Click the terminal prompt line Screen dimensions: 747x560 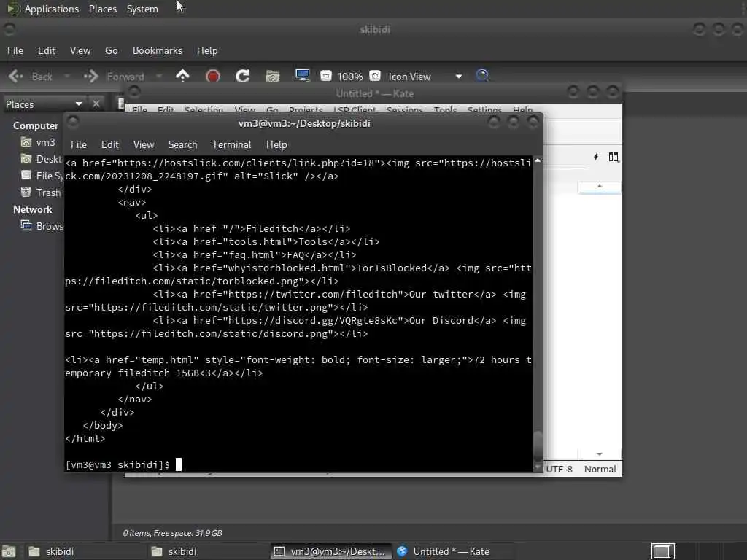point(123,464)
